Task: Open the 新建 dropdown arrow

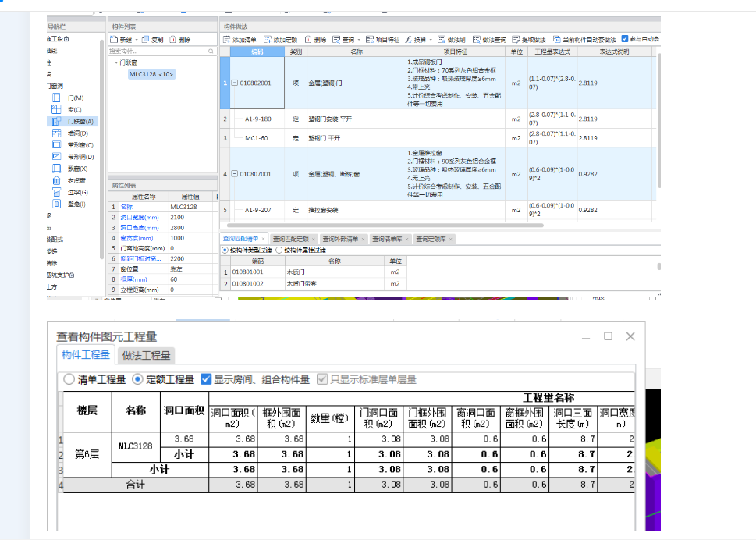Action: (137, 40)
